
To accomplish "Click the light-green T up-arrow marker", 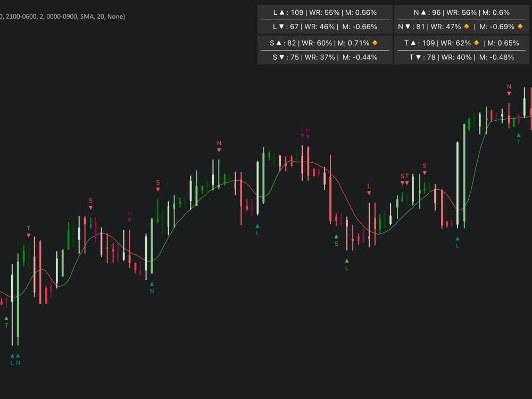I will [6, 322].
